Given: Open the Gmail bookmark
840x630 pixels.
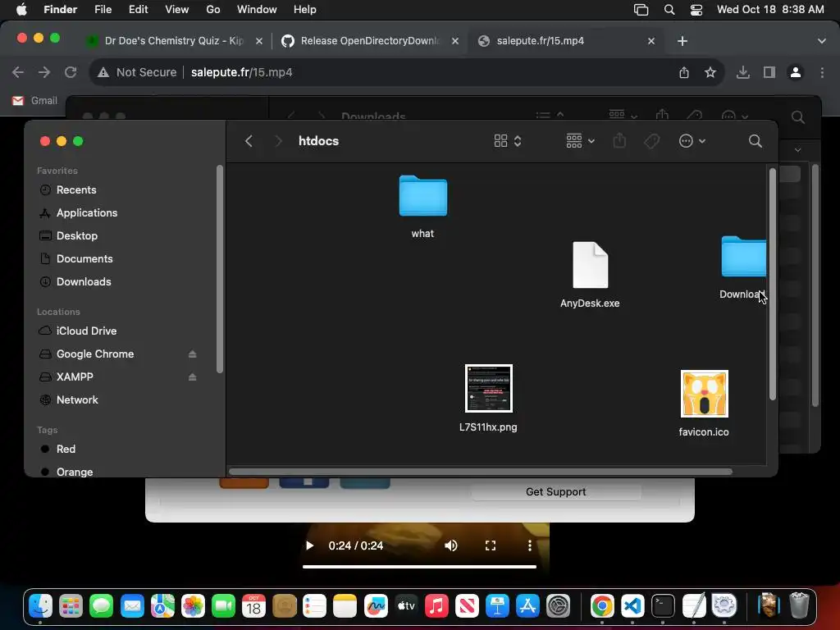Looking at the screenshot, I should tap(34, 101).
